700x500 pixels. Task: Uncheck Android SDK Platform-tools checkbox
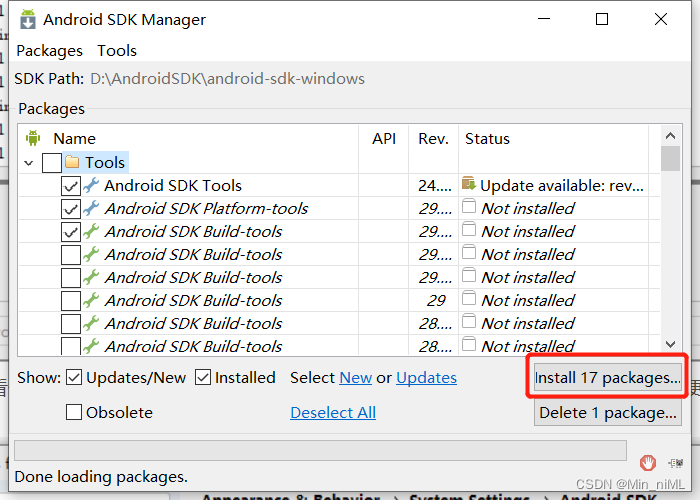(71, 209)
